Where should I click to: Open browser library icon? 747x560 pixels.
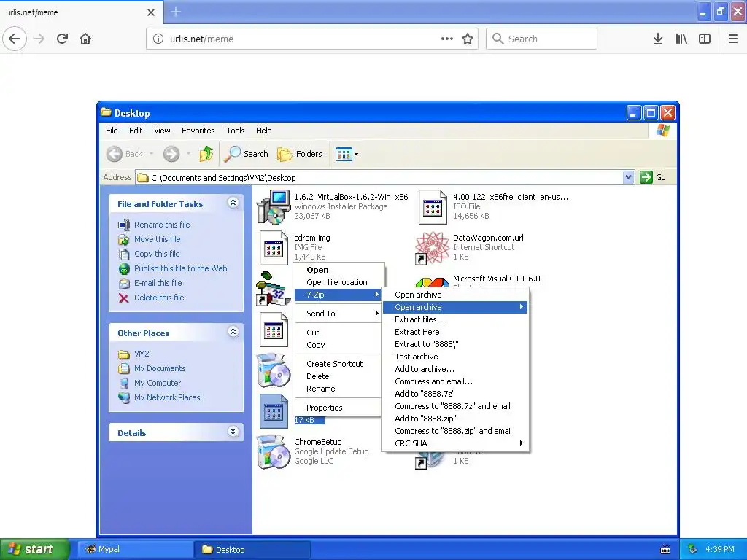[681, 39]
